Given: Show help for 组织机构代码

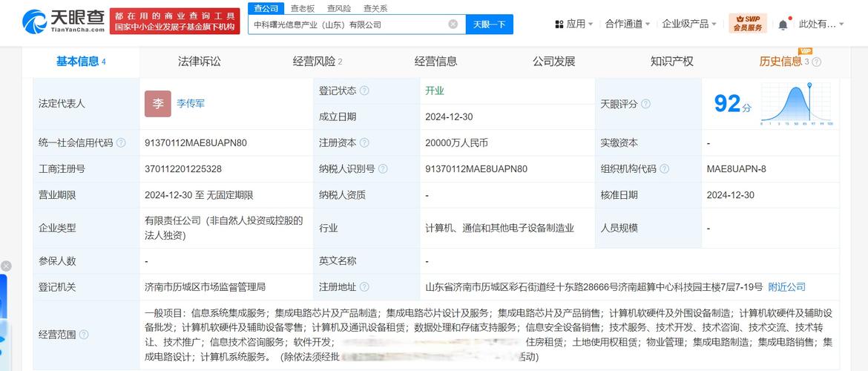Looking at the screenshot, I should pos(664,169).
